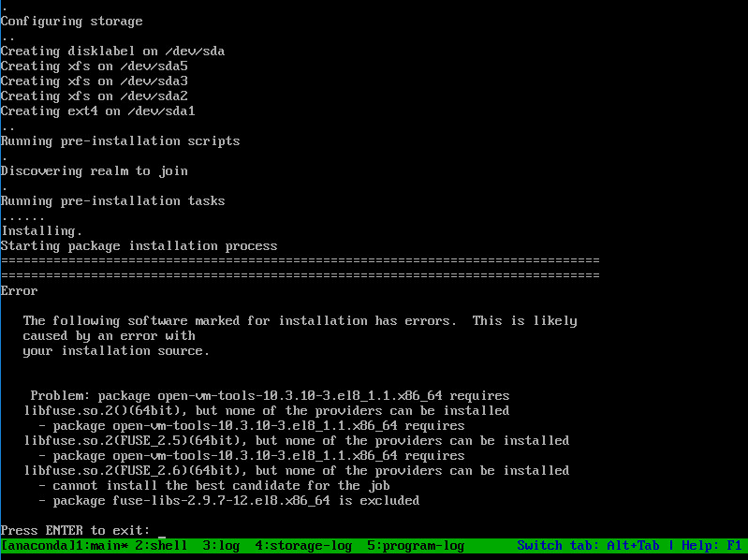This screenshot has height=560, width=748.
Task: Click 'The following software marked for installation' line
Action: (x=301, y=320)
